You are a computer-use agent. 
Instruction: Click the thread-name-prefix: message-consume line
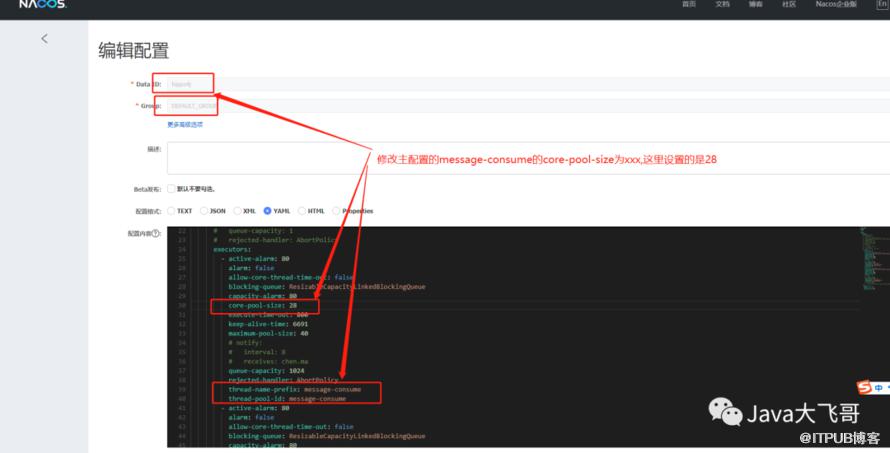(295, 389)
